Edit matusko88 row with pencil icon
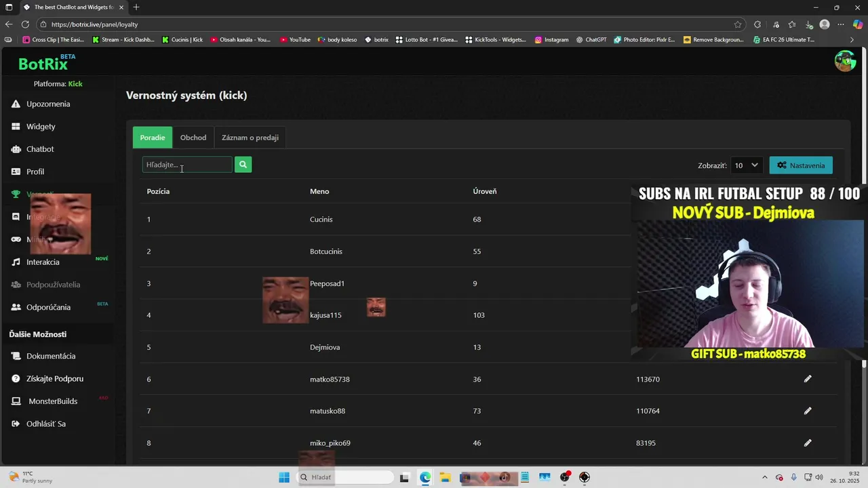This screenshot has height=488, width=868. point(808,411)
